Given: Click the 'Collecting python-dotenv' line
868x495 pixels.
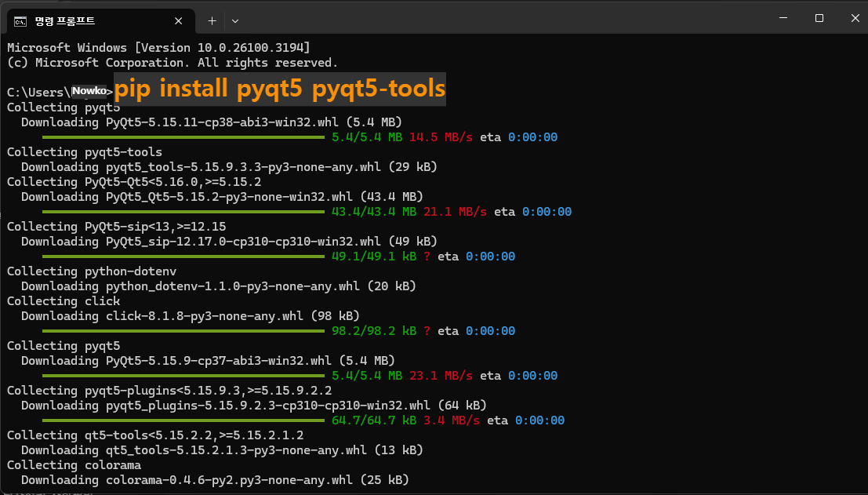Looking at the screenshot, I should pyautogui.click(x=92, y=271).
